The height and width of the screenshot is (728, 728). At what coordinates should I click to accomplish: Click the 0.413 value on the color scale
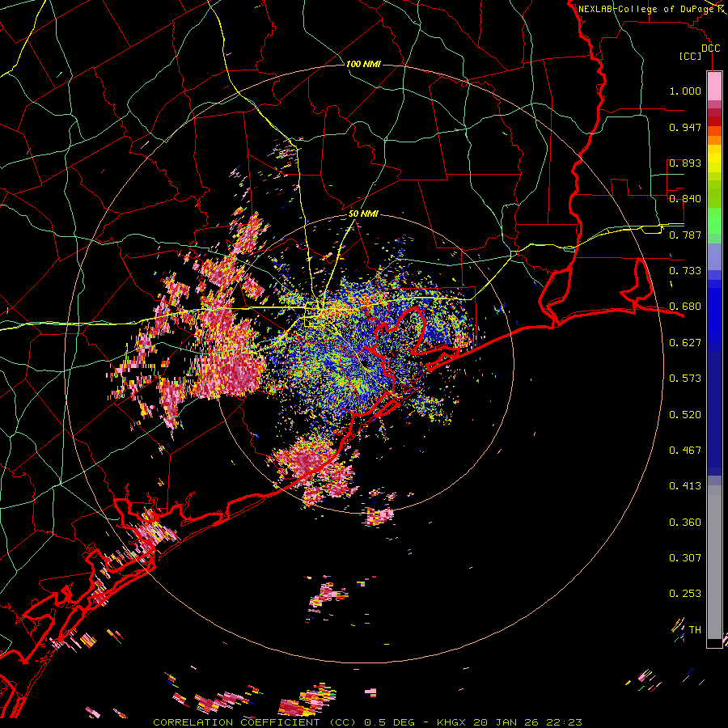click(x=685, y=486)
